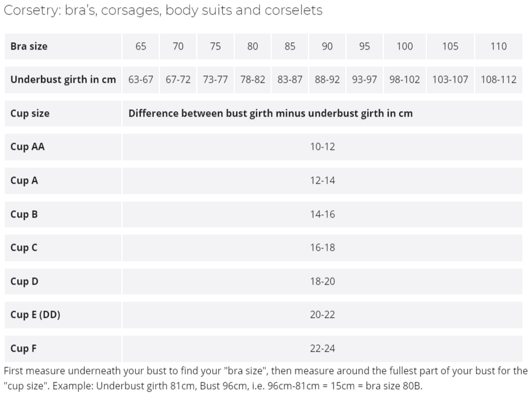
Task: Click the Cup F row label
Action: (24, 348)
